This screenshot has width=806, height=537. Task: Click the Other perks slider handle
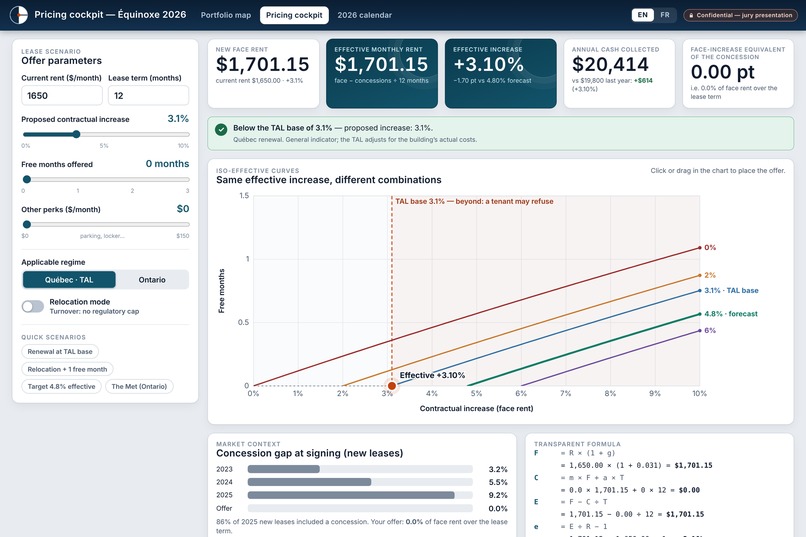coord(27,225)
